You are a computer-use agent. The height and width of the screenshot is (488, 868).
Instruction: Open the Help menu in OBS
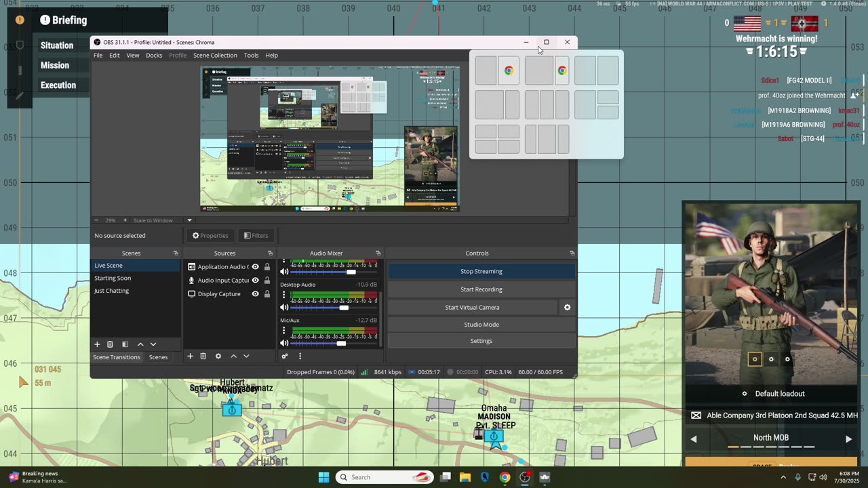pyautogui.click(x=271, y=56)
